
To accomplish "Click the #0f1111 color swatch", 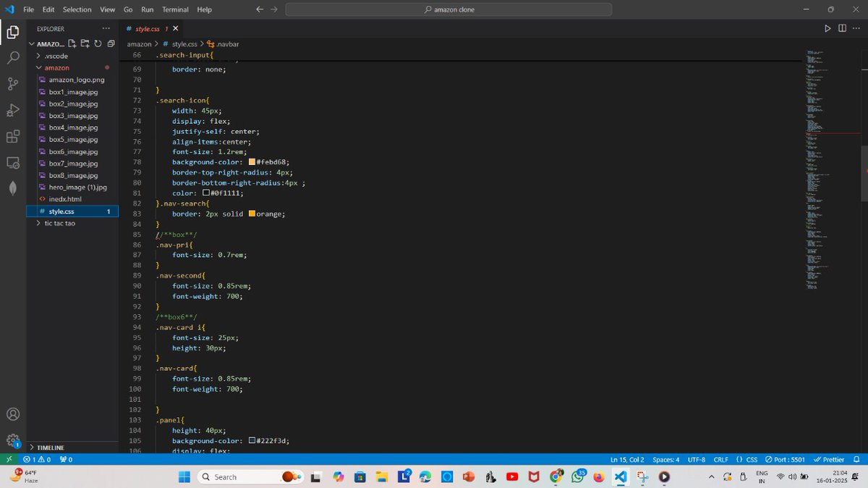I will pyautogui.click(x=206, y=193).
